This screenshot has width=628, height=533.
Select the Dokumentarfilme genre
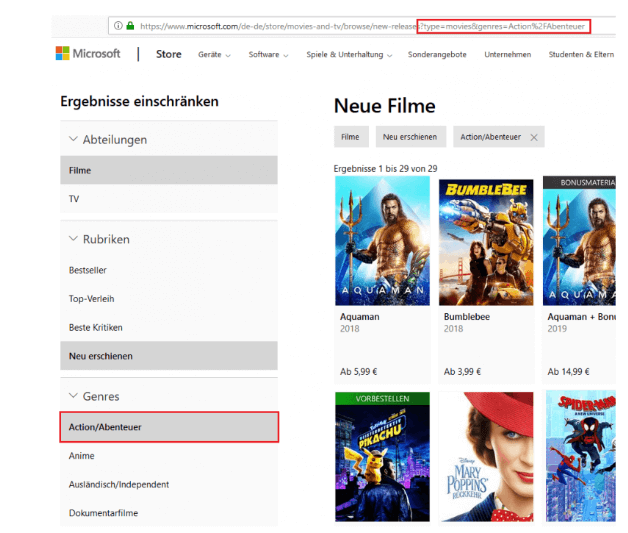pos(169,513)
